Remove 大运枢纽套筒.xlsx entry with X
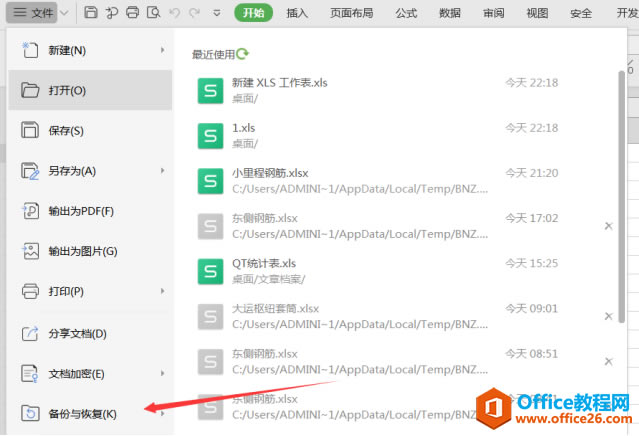 coord(608,316)
